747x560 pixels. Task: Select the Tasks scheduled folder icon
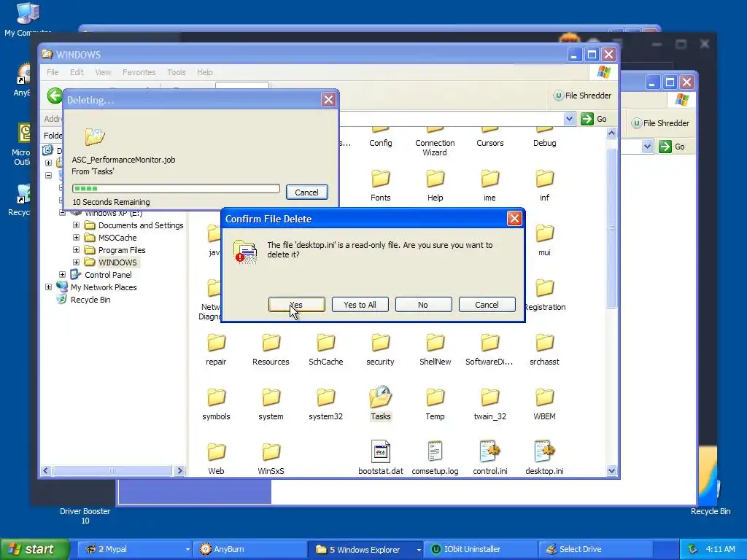[x=381, y=397]
